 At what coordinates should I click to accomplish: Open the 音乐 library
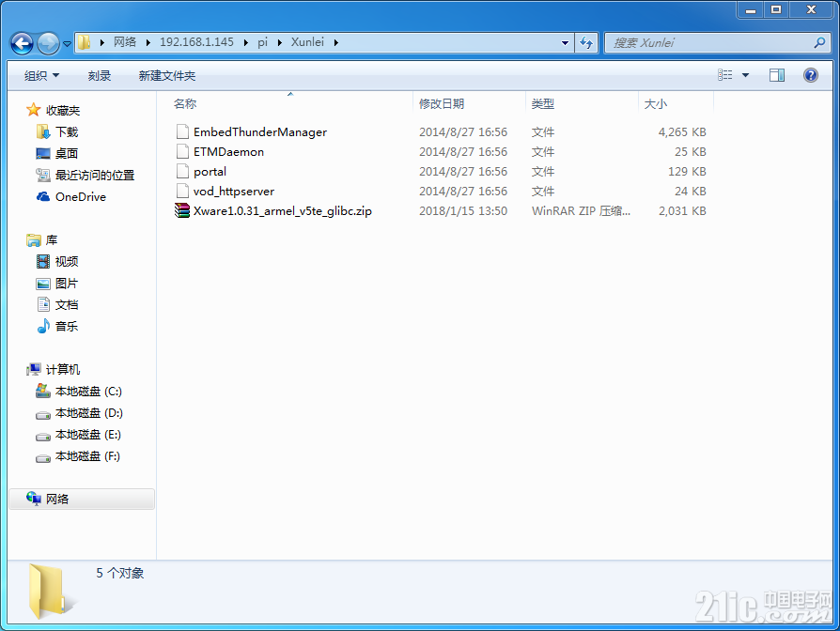67,327
